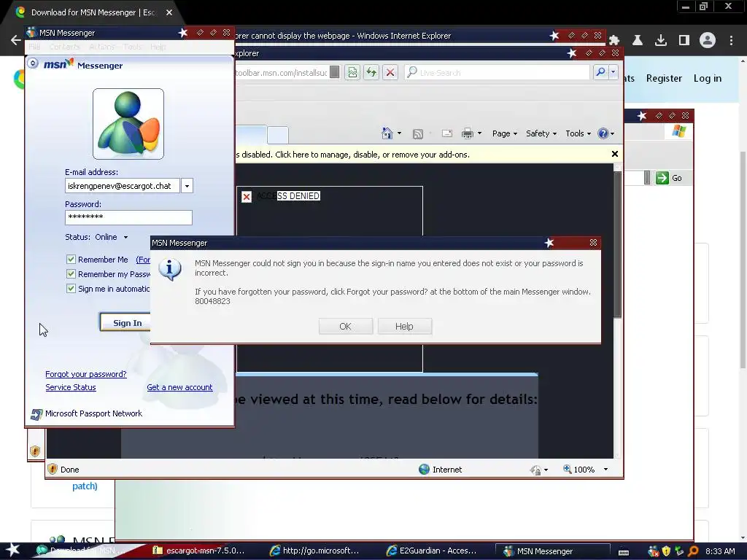The height and width of the screenshot is (560, 747).
Task: Click the IE page vertical scrollbar
Action: click(x=617, y=310)
